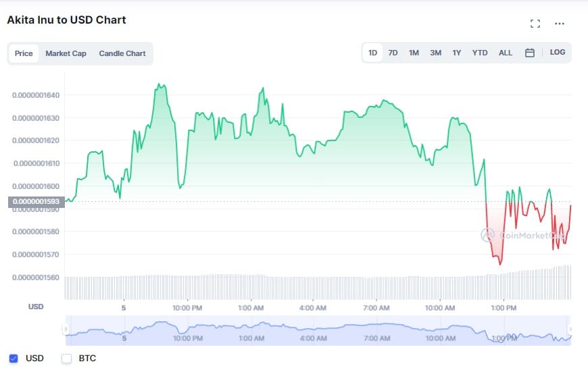Switch to the Price tab
This screenshot has width=588, height=368.
[x=24, y=53]
